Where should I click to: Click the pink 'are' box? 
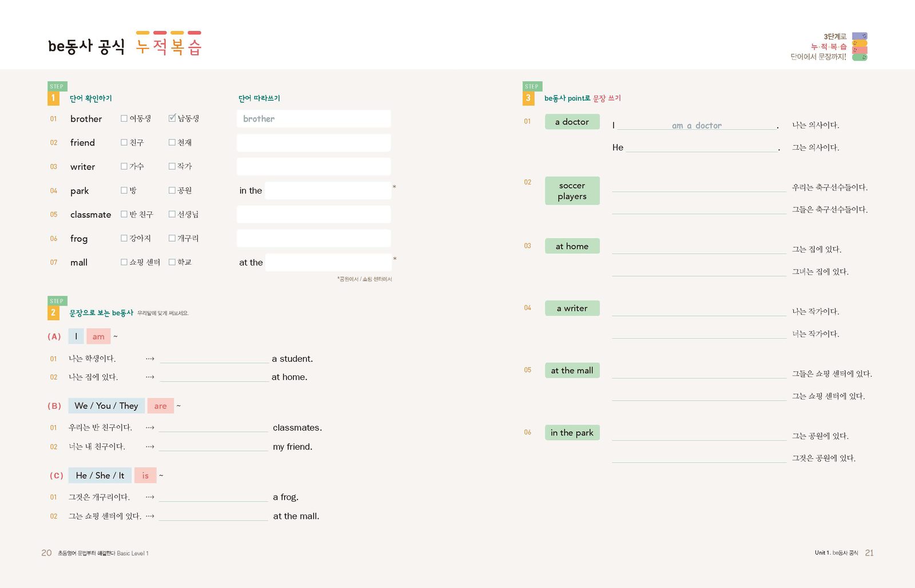pos(161,406)
